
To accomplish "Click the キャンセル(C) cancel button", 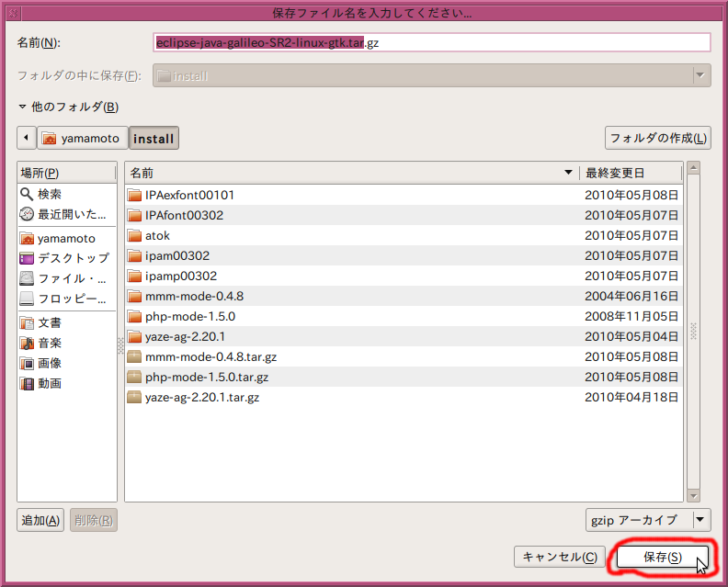I will 560,557.
